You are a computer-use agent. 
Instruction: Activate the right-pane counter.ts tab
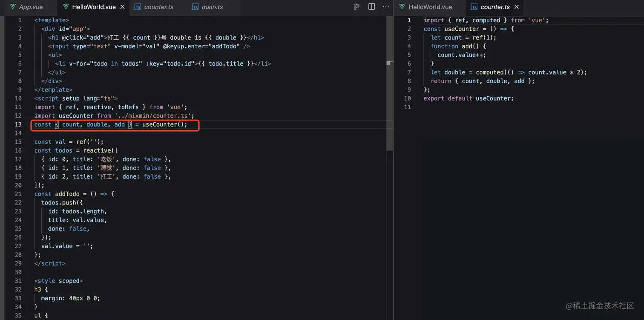click(495, 7)
